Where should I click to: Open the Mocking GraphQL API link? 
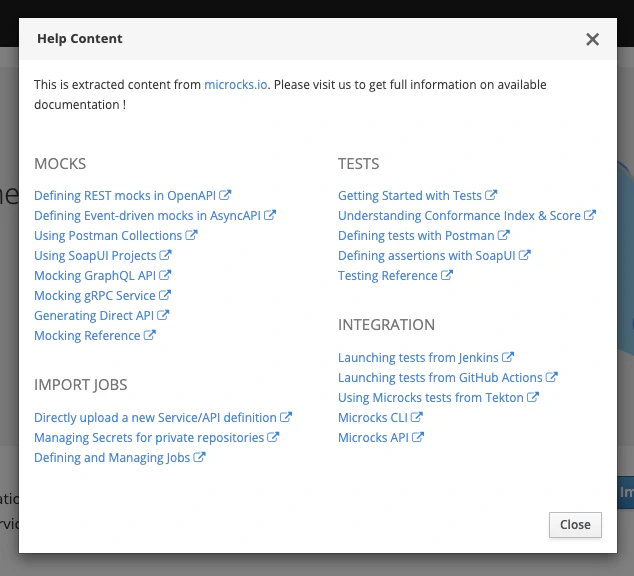click(95, 276)
